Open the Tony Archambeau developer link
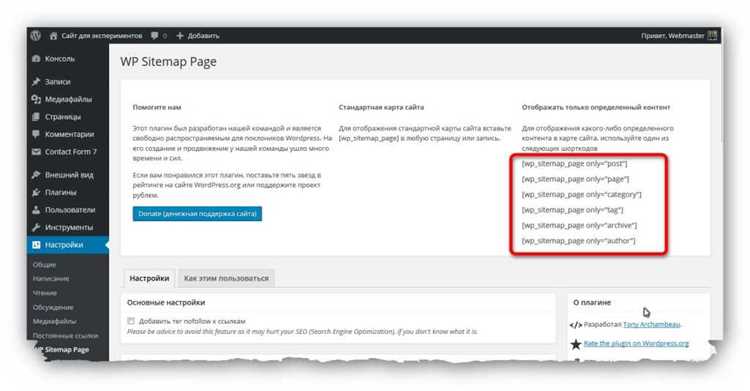Image resolution: width=750 pixels, height=391 pixels. (651, 324)
